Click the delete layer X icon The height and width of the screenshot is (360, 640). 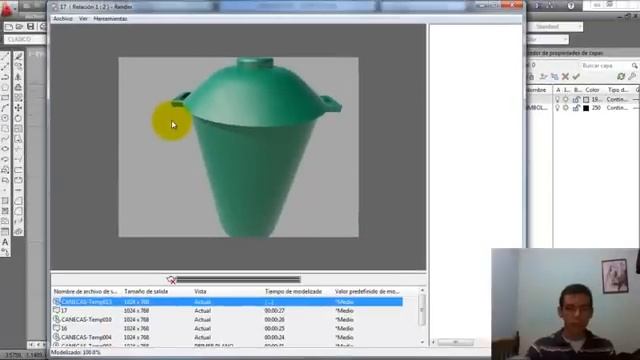pyautogui.click(x=565, y=76)
